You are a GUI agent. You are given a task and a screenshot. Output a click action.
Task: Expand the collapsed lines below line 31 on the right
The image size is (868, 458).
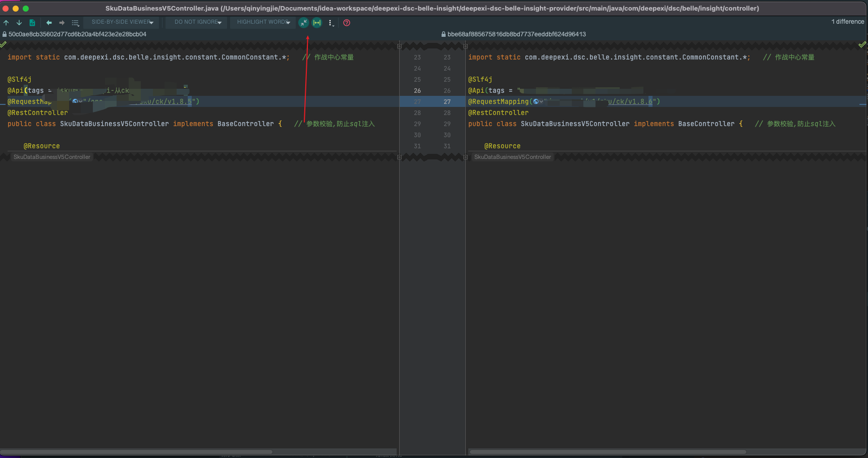click(465, 157)
